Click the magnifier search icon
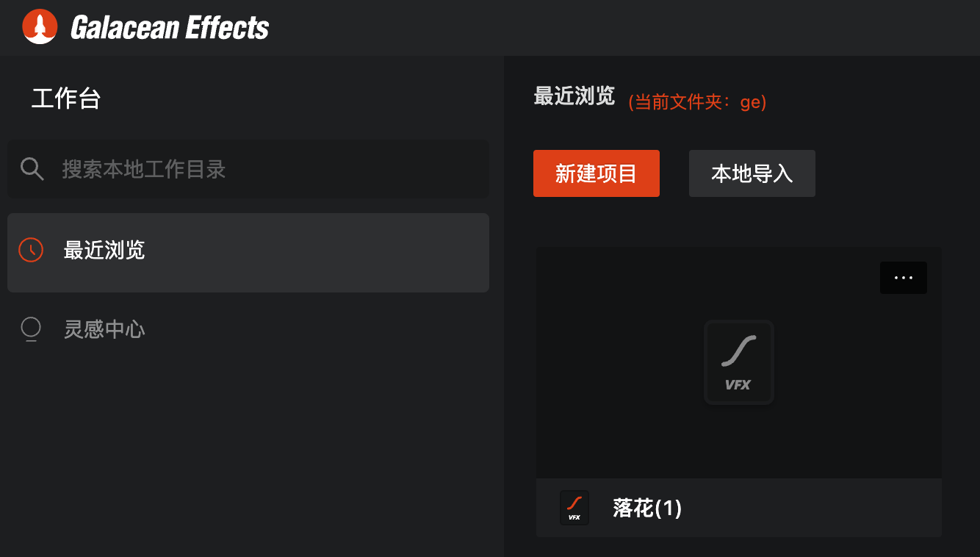Viewport: 980px width, 557px height. [x=32, y=169]
